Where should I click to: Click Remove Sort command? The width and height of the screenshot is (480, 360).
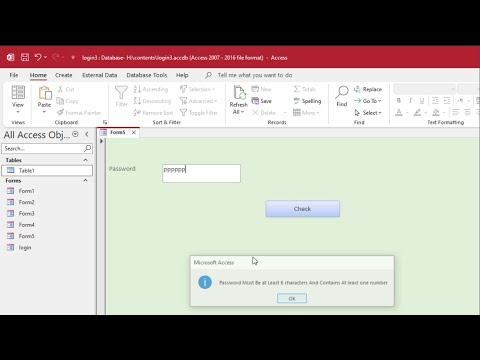point(153,113)
